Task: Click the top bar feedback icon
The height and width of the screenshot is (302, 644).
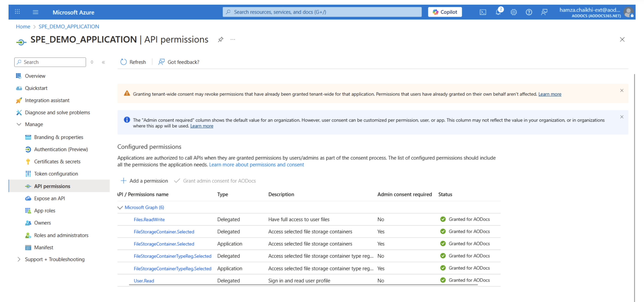Action: 544,12
